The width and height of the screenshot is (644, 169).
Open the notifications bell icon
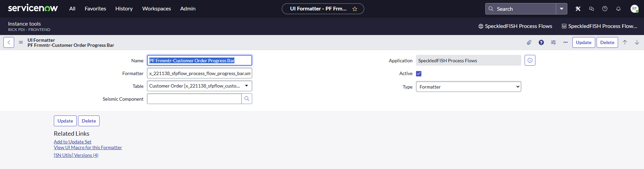tap(618, 9)
